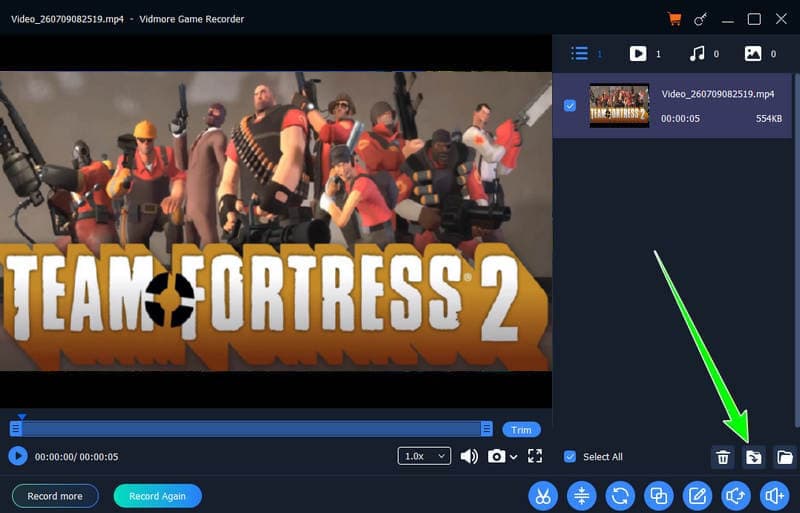Screen dimensions: 800x513
Task: Take a snapshot with the camera icon
Action: 496,456
